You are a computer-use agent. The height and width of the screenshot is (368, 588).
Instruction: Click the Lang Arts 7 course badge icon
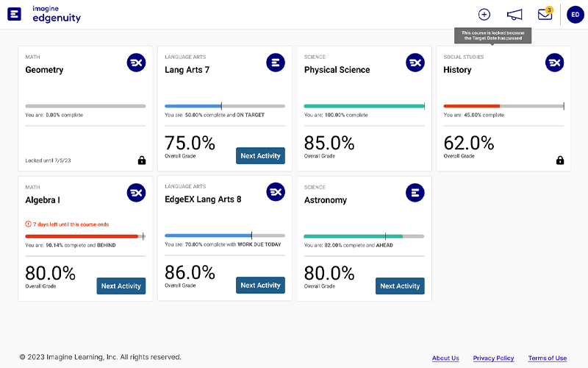275,63
